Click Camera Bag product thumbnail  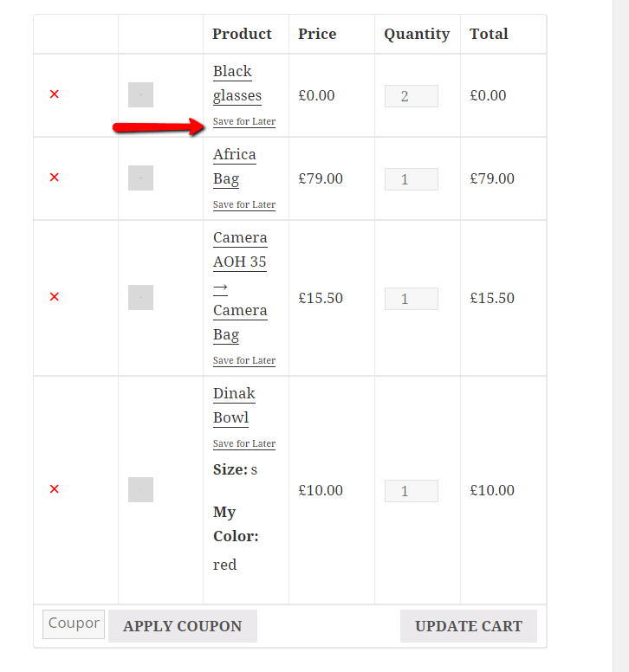pyautogui.click(x=140, y=298)
